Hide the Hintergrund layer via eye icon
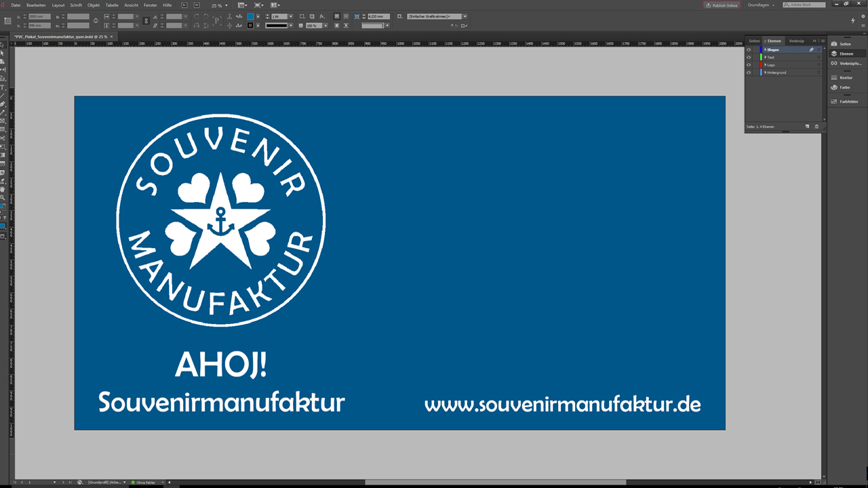This screenshot has width=868, height=488. [749, 72]
